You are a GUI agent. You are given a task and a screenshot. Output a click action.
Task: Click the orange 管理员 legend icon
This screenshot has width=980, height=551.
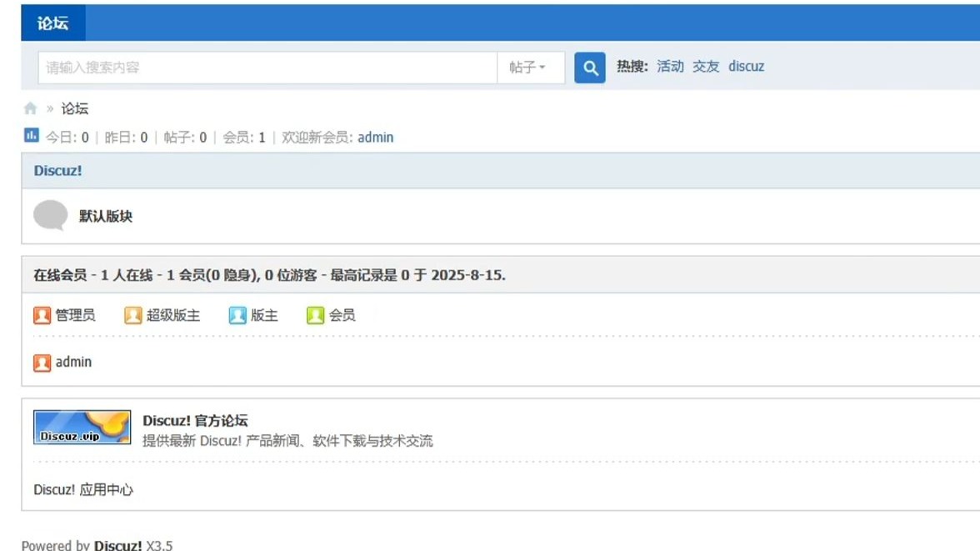click(x=42, y=315)
